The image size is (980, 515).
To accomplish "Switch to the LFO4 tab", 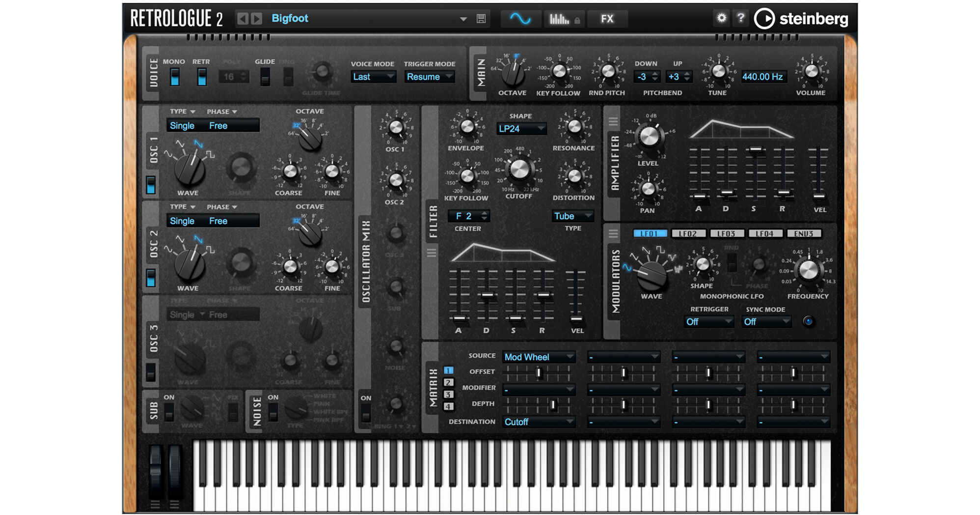I will [765, 234].
